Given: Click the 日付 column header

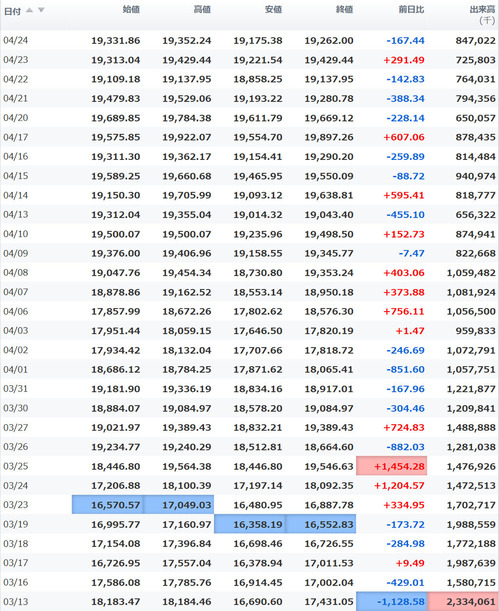Looking at the screenshot, I should 12,11.
